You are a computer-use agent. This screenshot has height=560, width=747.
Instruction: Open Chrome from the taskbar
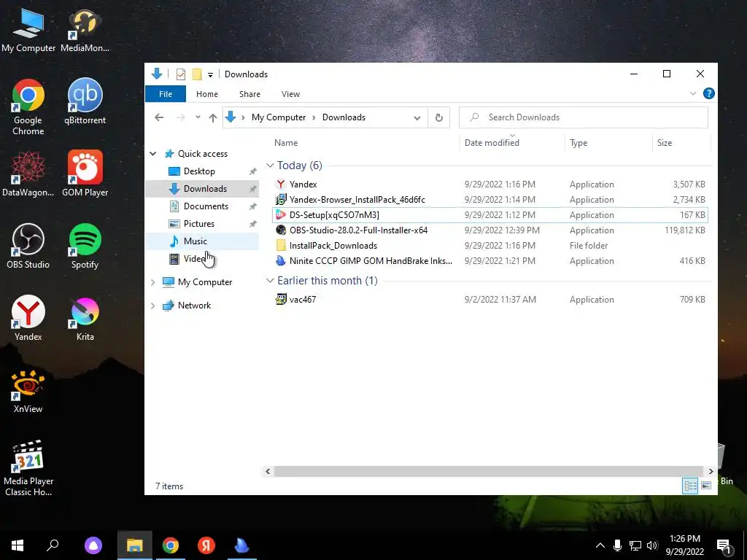pyautogui.click(x=171, y=545)
